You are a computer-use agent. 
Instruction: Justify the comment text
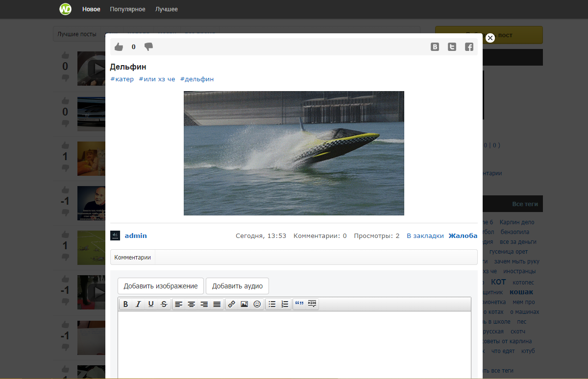point(217,304)
